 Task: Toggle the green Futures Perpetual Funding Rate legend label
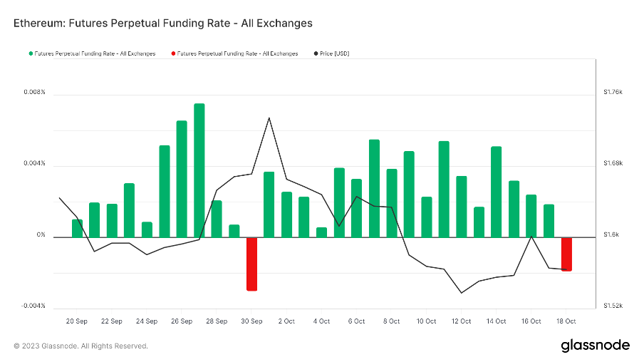tap(95, 53)
